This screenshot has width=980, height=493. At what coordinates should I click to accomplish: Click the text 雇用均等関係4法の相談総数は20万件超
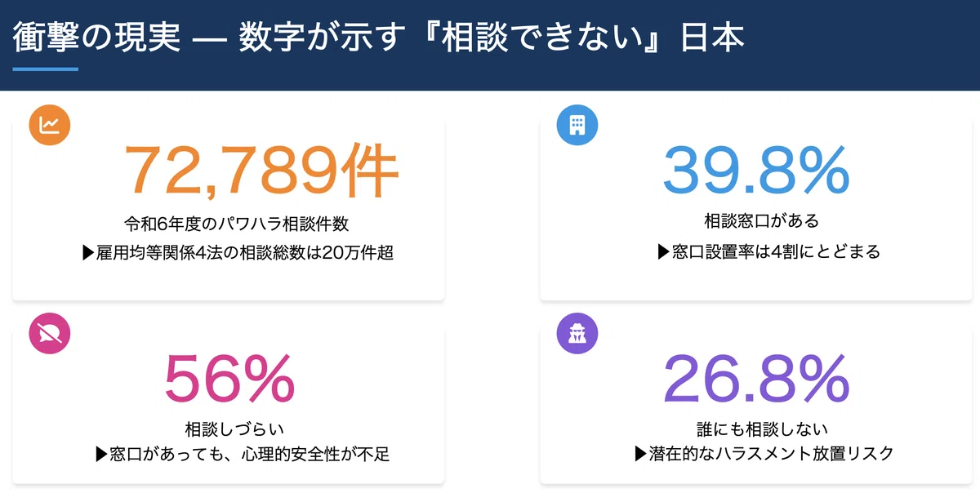point(238,253)
